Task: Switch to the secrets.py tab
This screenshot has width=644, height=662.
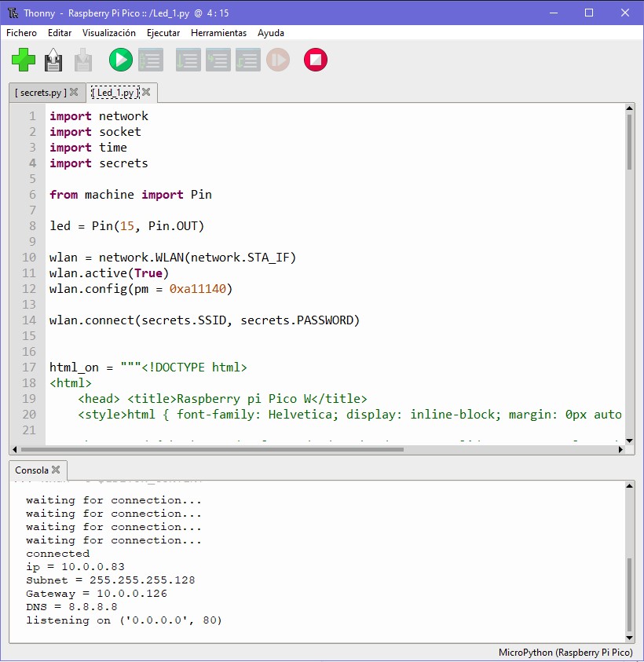Action: pyautogui.click(x=40, y=93)
